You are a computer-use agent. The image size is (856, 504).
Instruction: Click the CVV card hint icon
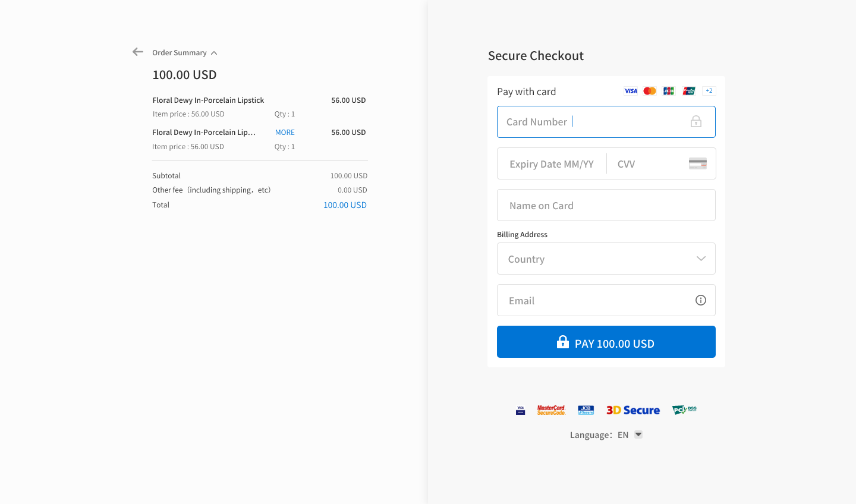tap(698, 163)
